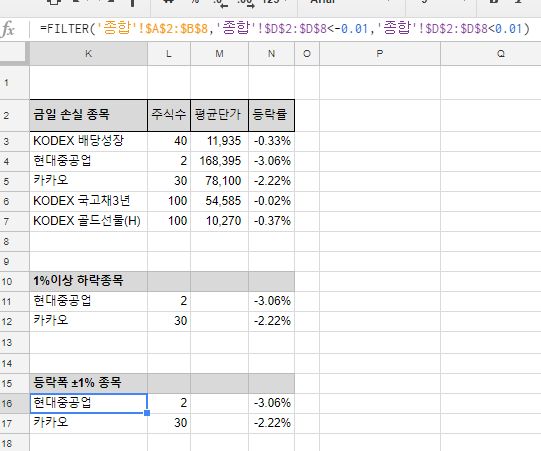Click the select-all corner box of the grid
This screenshot has height=451, width=541.
pyautogui.click(x=14, y=53)
